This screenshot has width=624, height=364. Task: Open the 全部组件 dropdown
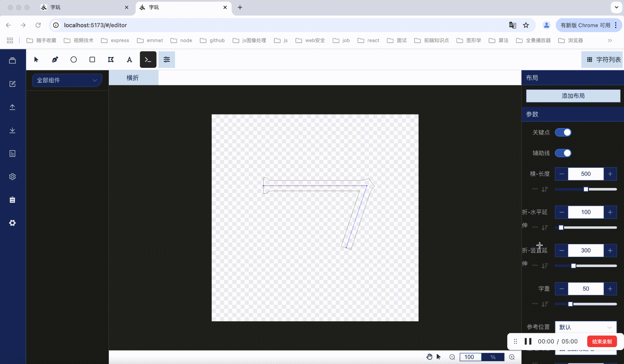click(x=67, y=80)
